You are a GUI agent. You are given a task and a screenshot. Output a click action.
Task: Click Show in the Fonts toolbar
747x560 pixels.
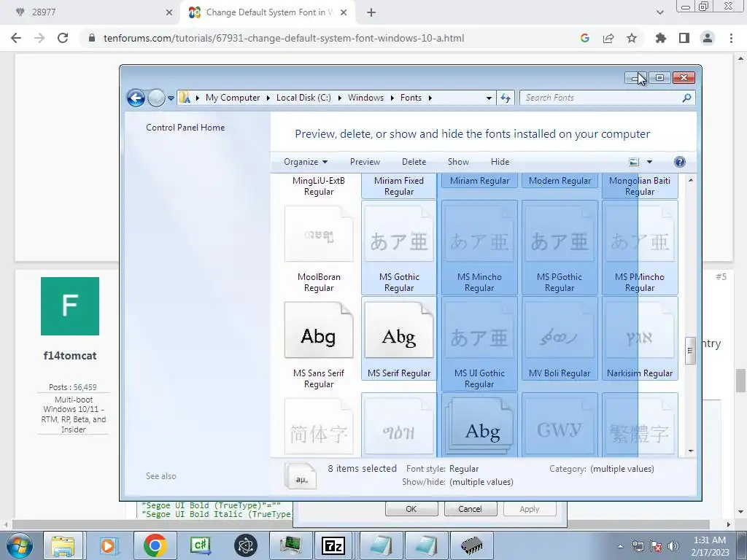coord(458,162)
